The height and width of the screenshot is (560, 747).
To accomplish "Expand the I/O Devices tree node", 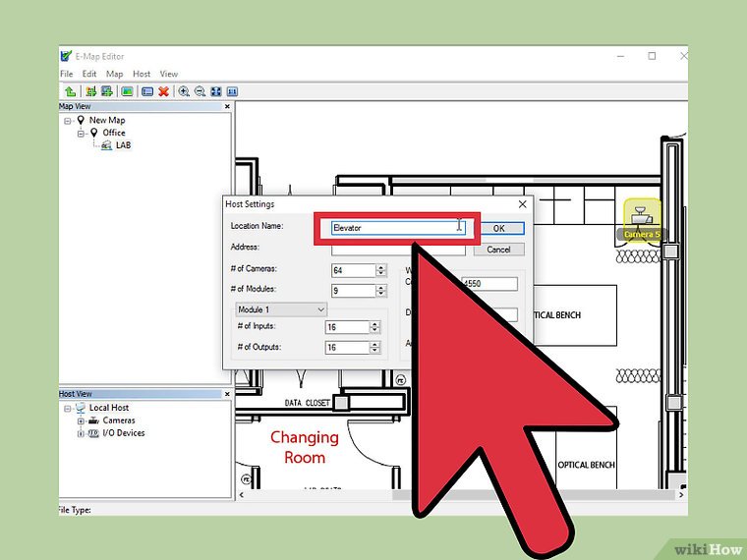I will coord(80,433).
